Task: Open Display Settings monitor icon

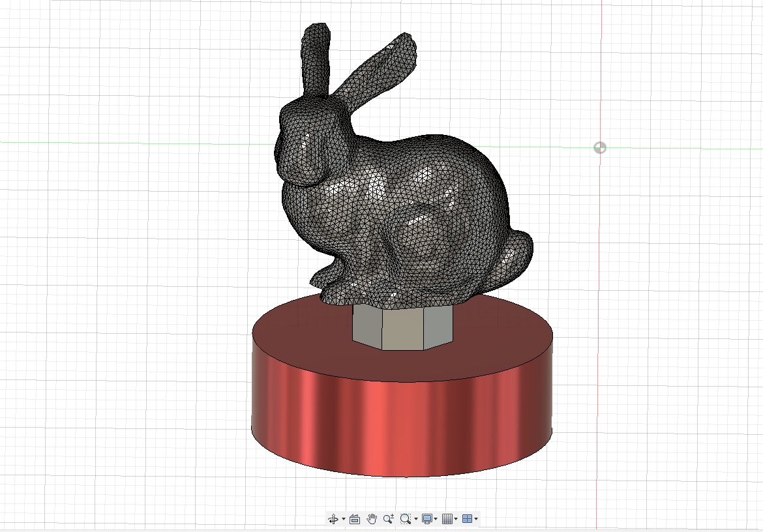Action: tap(427, 519)
